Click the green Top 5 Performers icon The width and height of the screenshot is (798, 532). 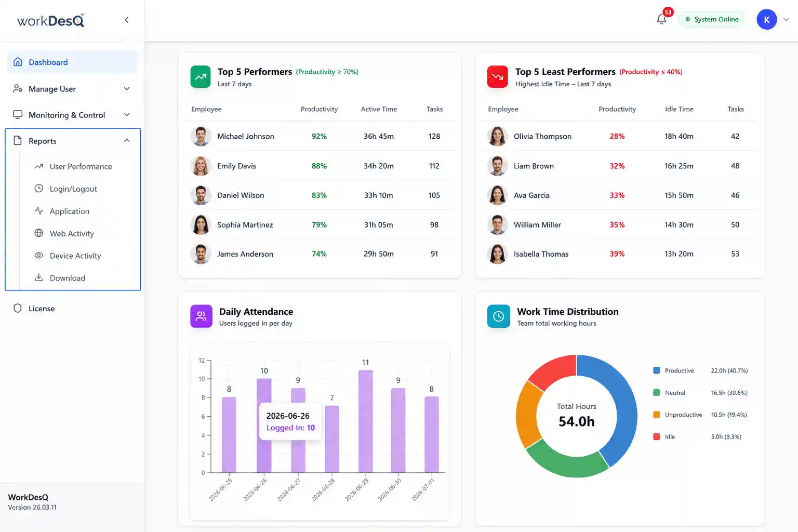[201, 77]
